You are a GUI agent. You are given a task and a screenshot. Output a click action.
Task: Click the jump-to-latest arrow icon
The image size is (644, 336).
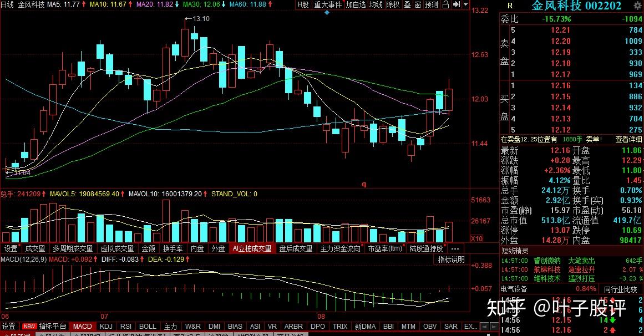(457, 4)
